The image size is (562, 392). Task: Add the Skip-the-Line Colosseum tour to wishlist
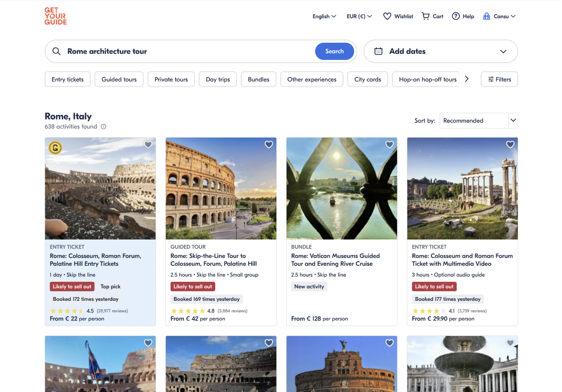(269, 145)
